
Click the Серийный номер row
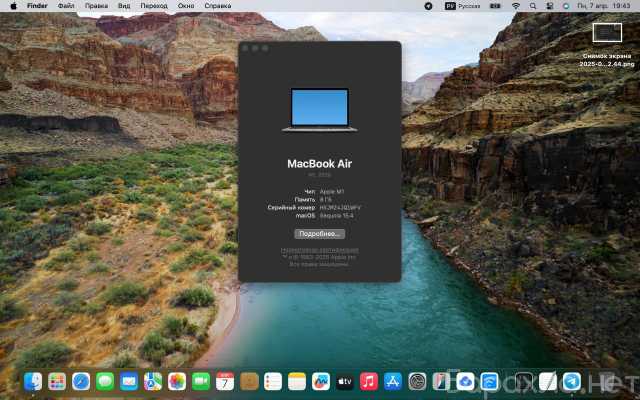point(314,207)
